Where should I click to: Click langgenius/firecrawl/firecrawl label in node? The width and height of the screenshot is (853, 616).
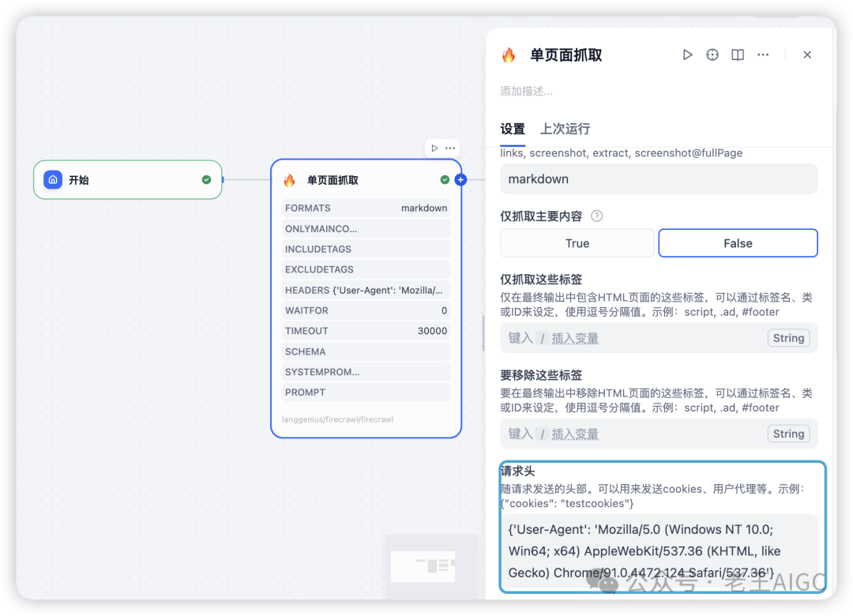click(337, 419)
